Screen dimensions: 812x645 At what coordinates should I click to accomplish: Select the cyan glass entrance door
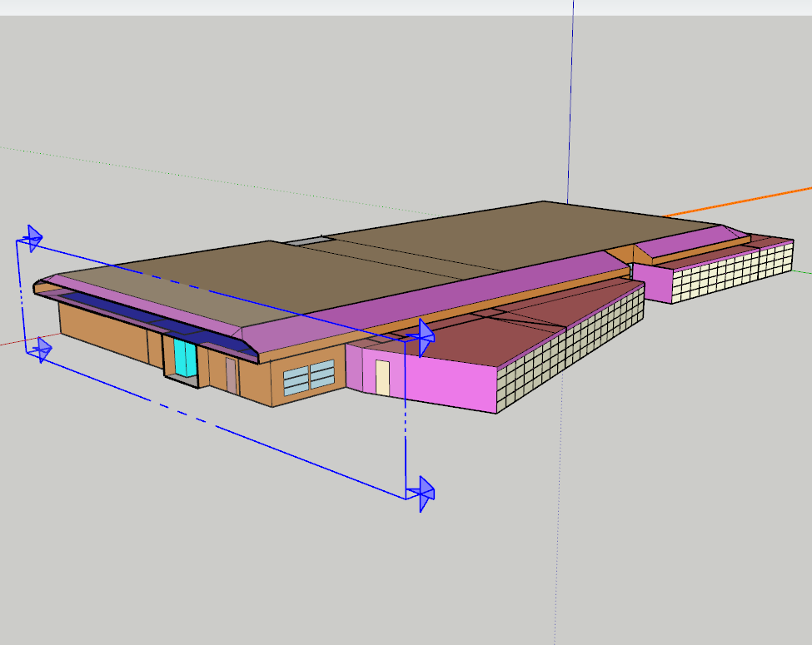point(185,358)
